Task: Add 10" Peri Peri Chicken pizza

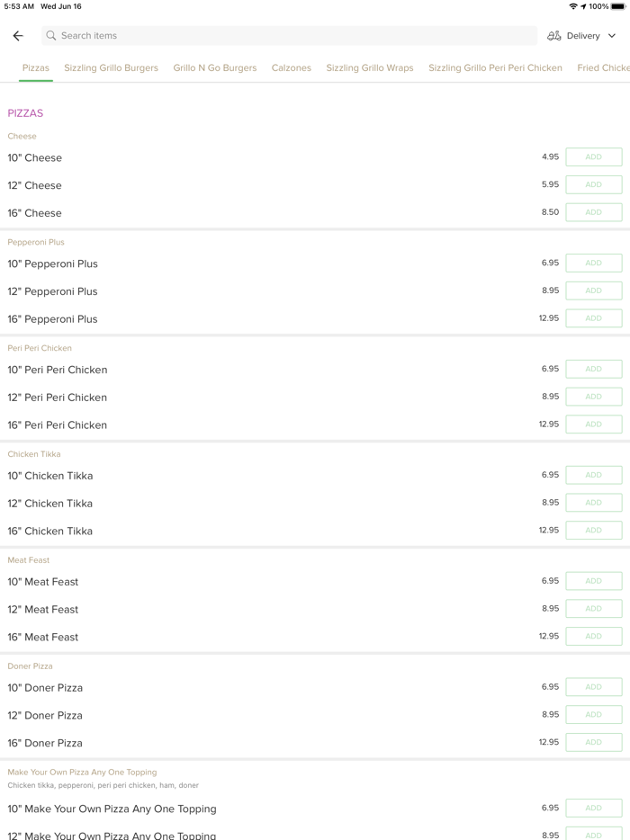Action: [593, 369]
